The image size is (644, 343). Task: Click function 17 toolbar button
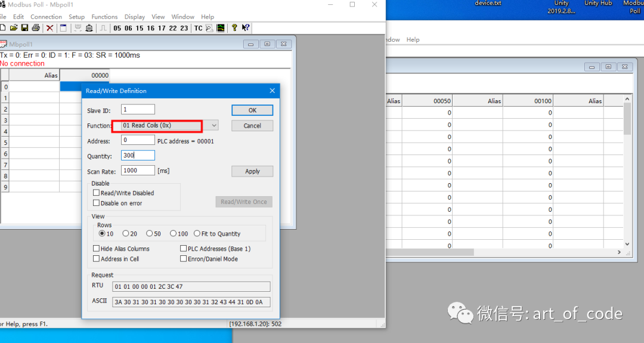point(162,28)
